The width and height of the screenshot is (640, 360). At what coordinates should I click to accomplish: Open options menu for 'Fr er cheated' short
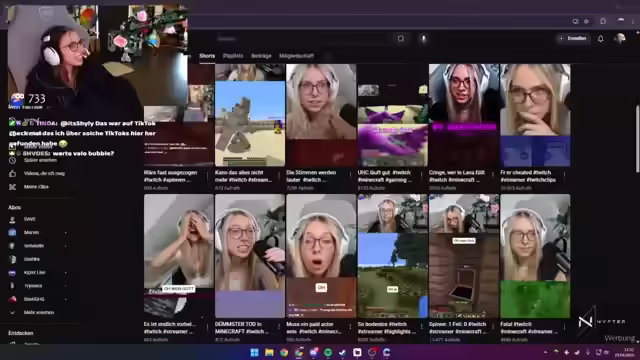[x=564, y=176]
